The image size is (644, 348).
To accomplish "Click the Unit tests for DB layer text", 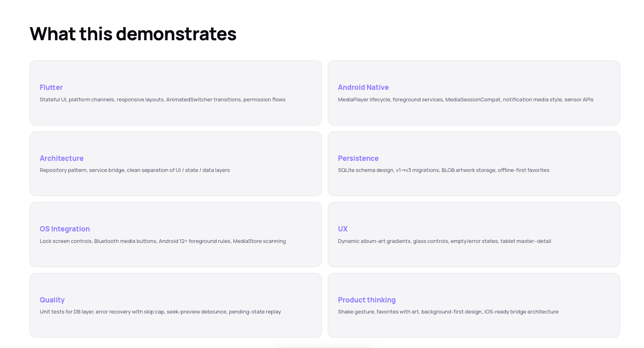I will 160,312.
